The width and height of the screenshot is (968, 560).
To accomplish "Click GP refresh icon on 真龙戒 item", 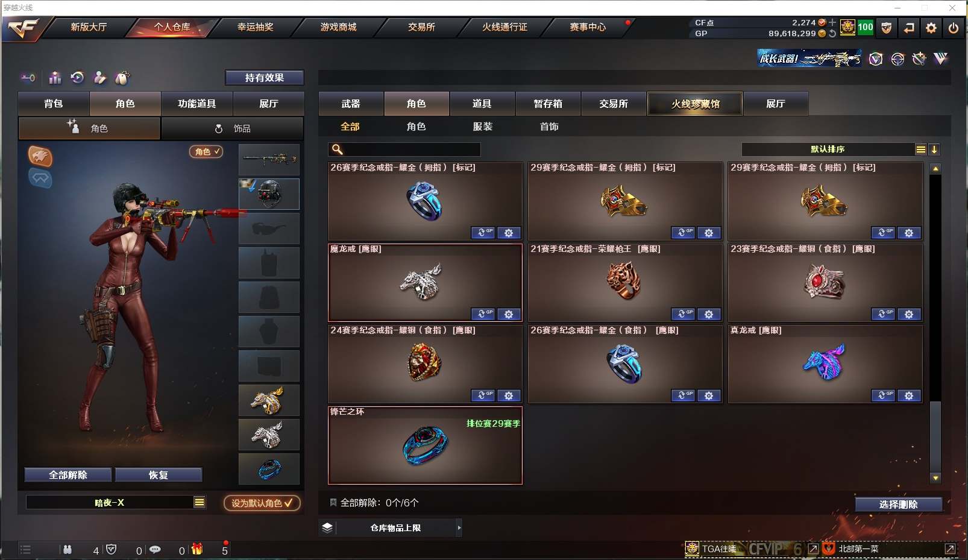I will pos(883,395).
